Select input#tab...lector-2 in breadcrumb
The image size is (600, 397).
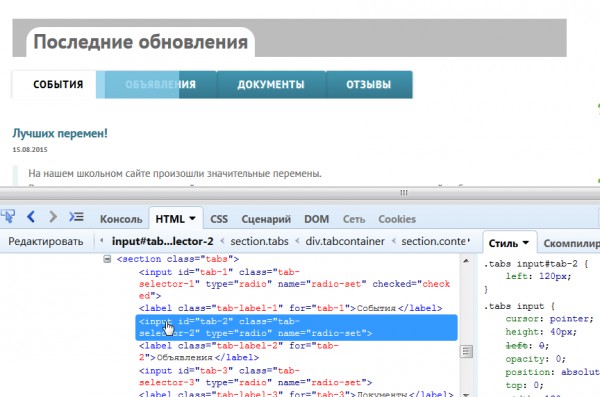click(162, 242)
